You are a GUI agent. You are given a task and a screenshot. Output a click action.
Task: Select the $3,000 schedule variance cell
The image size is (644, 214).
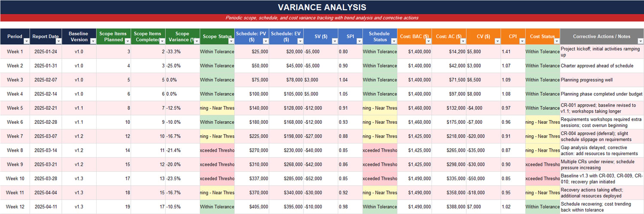click(x=321, y=80)
